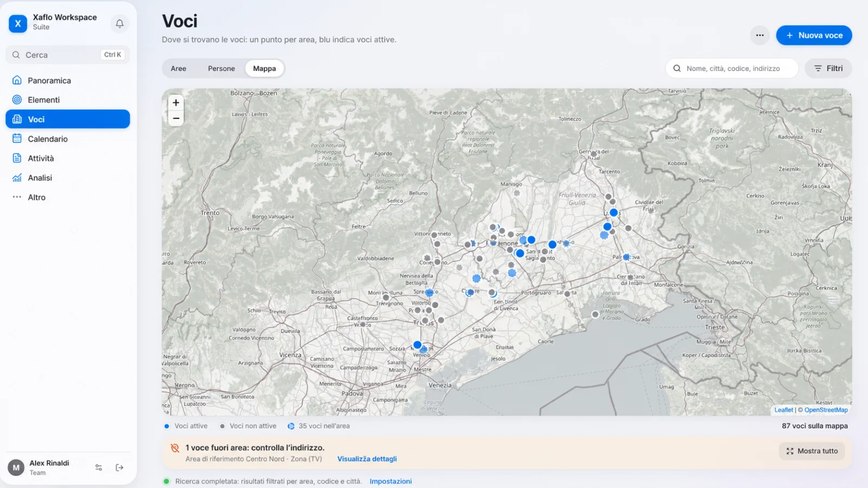Zoom in on the map
This screenshot has height=488, width=868.
(x=176, y=102)
